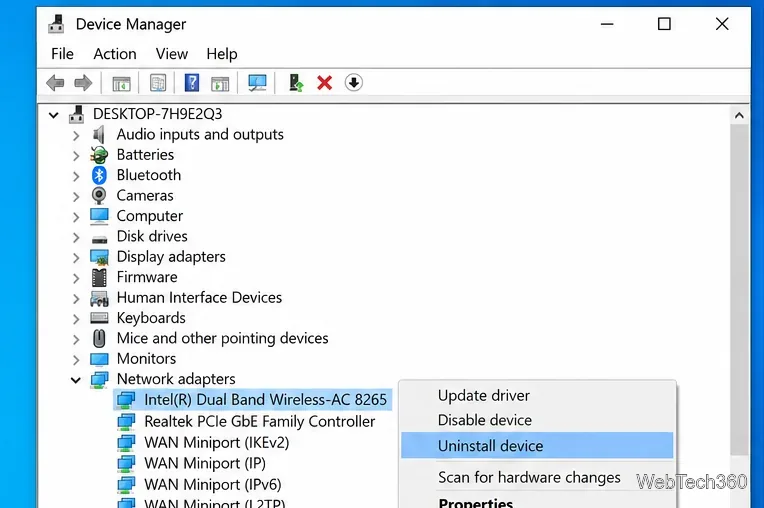Click the Mice and other pointing devices icon
This screenshot has height=508, width=764.
(99, 339)
